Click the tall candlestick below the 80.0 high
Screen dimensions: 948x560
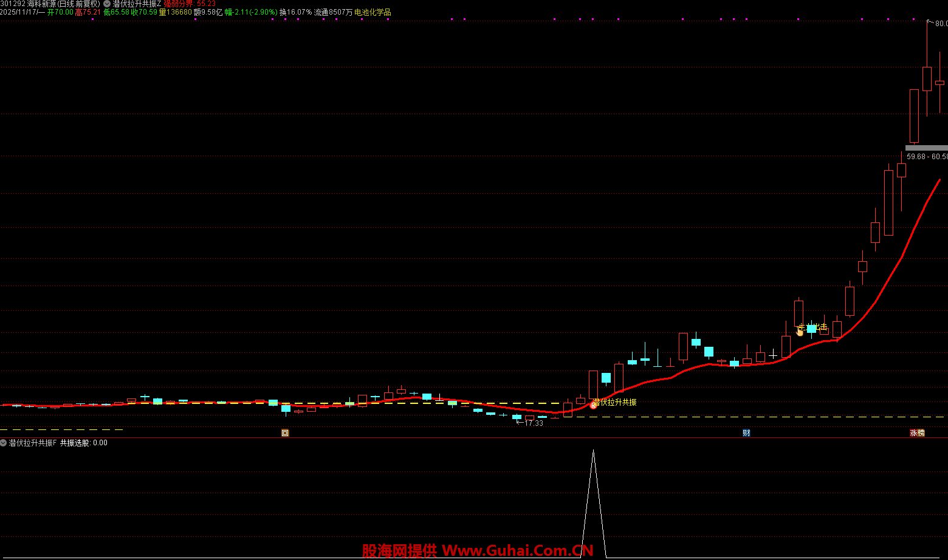[x=927, y=79]
